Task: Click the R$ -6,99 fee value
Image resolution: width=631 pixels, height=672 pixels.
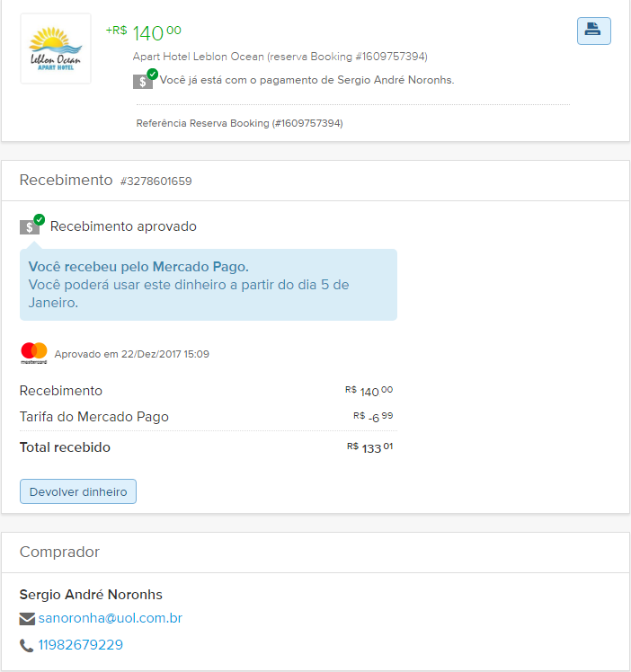Action: pyautogui.click(x=373, y=417)
